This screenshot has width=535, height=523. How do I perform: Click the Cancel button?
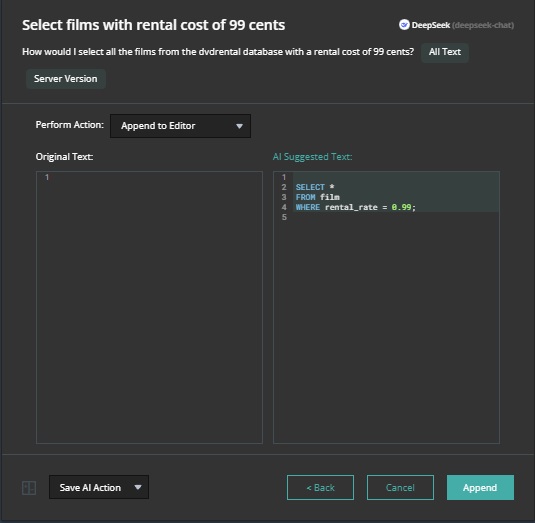400,488
